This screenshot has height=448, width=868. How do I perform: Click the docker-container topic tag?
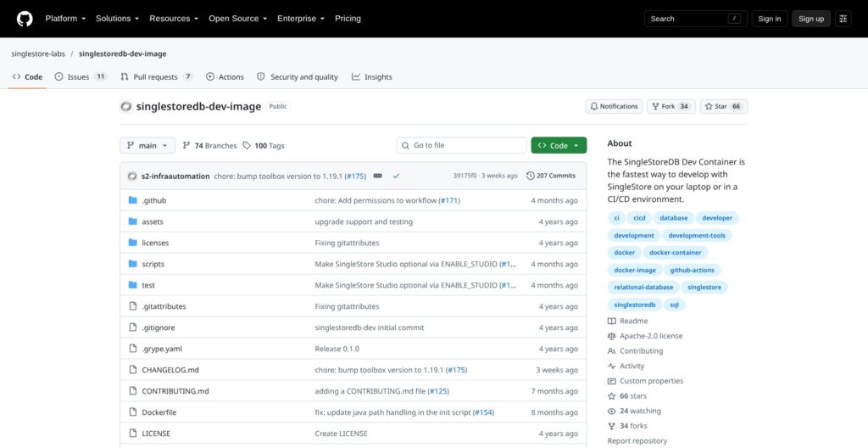click(x=675, y=253)
